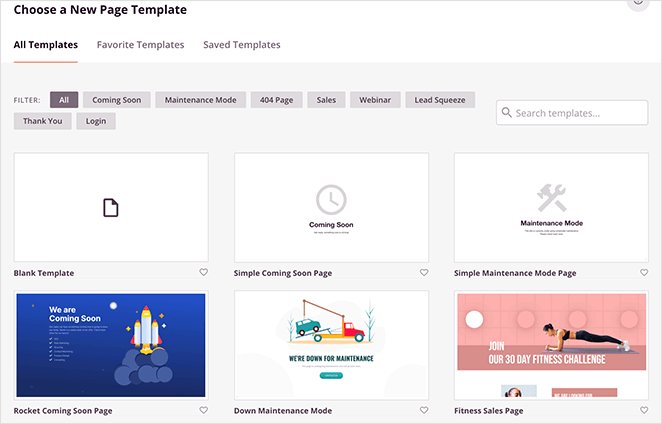Open the Saved Templates tab
This screenshot has height=424, width=662.
(x=241, y=45)
